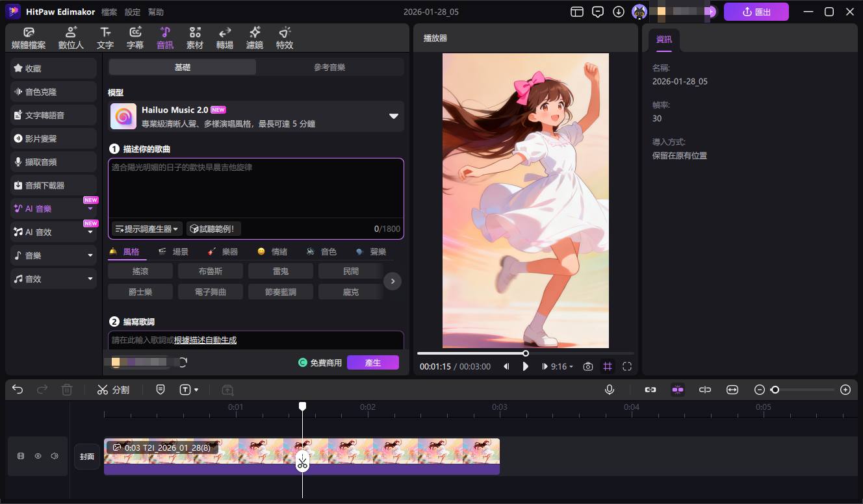This screenshot has width=863, height=504.
Task: Click the undo icon in timeline toolbar
Action: [x=17, y=389]
